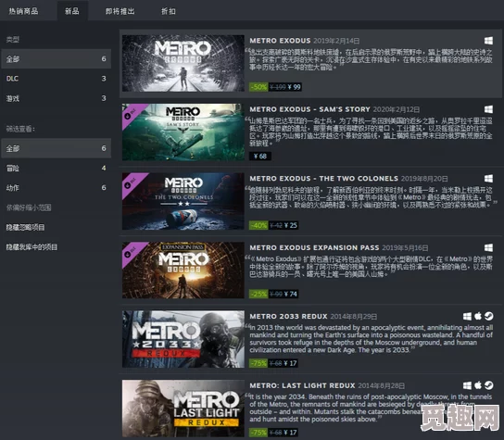
Task: Click -75% price of Metro 2033 Redux
Action: [274, 363]
